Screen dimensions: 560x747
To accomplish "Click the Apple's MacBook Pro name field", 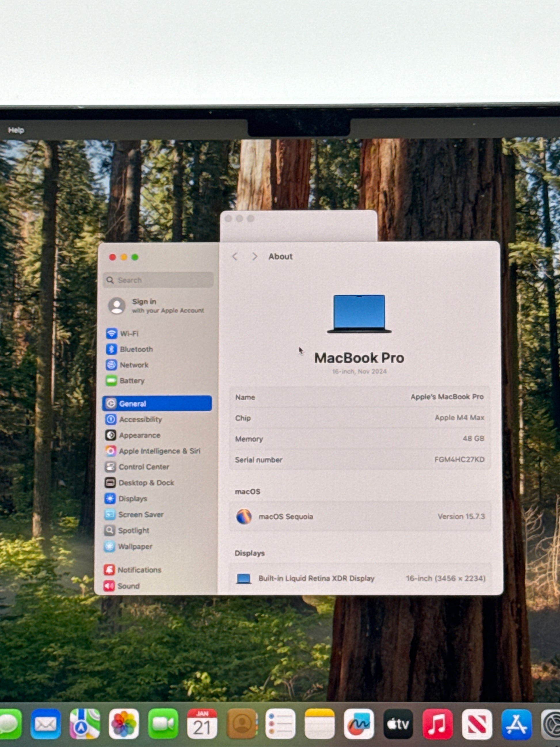I will 447,397.
